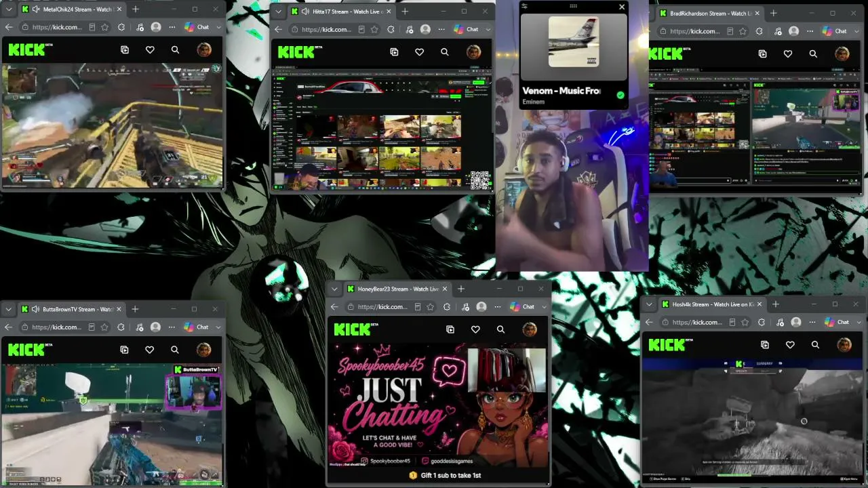Expand the tab list chevron in Hitta17 window
This screenshot has width=868, height=488.
coord(278,12)
